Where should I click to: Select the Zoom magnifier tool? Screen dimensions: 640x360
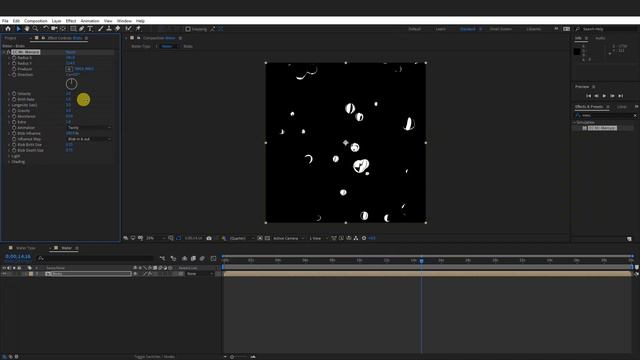coord(36,29)
